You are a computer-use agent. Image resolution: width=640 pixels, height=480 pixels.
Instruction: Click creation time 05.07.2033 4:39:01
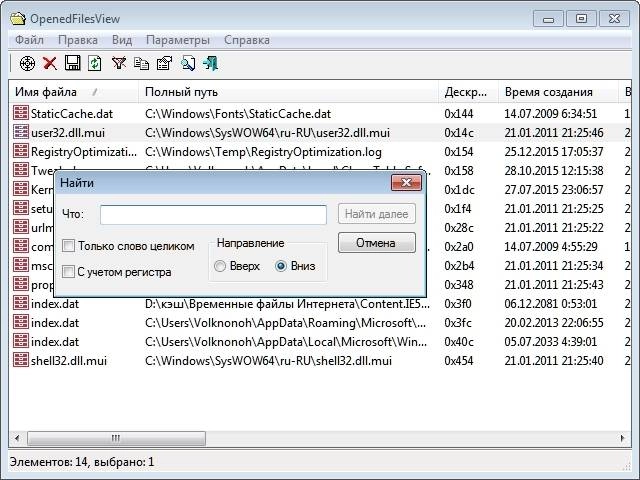[551, 342]
